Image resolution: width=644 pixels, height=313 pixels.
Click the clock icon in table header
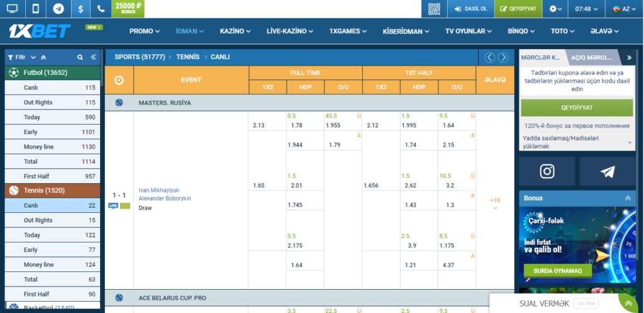(119, 80)
